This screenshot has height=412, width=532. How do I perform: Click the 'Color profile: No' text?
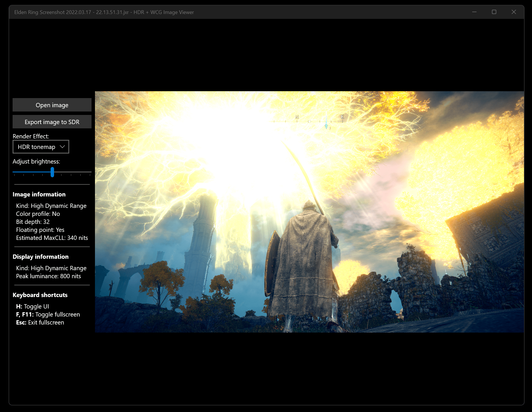pos(38,214)
